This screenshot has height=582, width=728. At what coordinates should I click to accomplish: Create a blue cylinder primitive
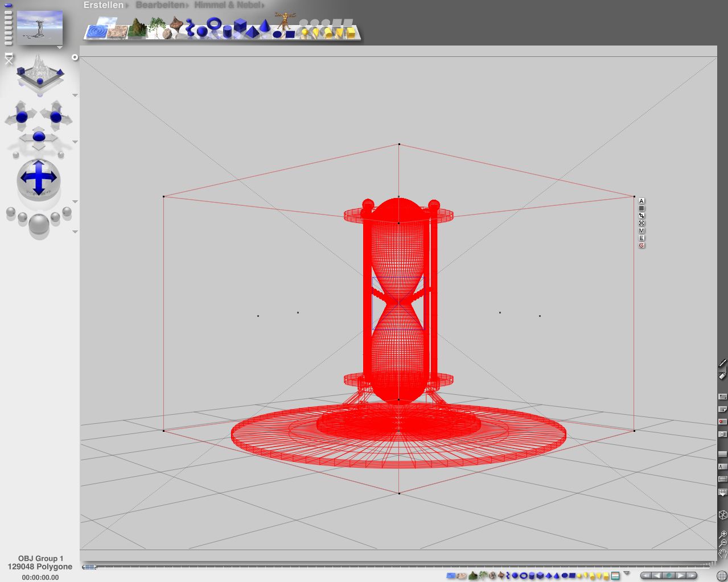[x=227, y=31]
